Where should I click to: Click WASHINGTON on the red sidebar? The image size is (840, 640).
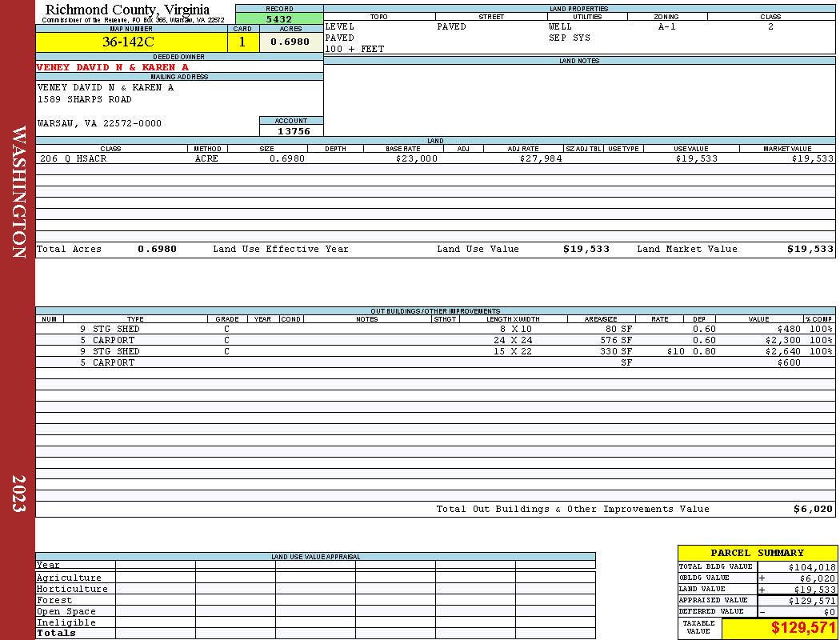tap(18, 192)
